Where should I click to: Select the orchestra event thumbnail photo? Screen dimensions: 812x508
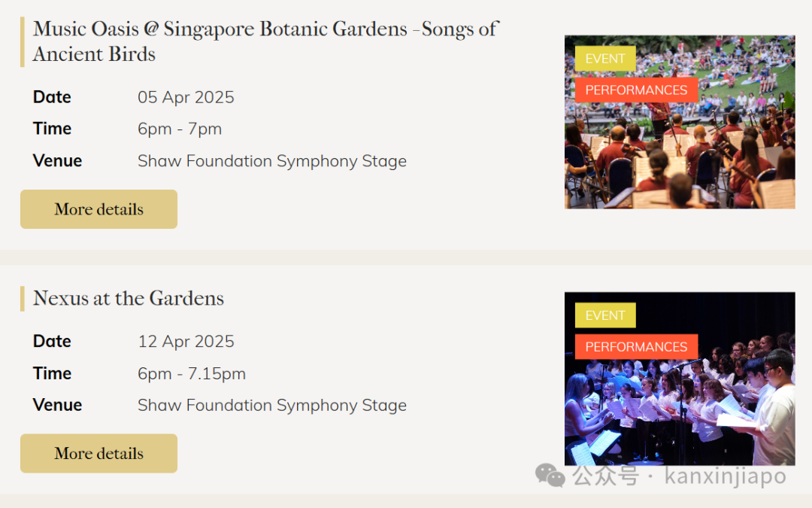(x=680, y=123)
